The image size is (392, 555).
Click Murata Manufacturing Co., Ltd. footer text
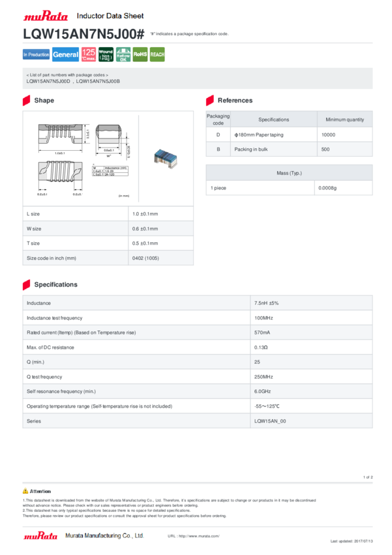coord(104,536)
